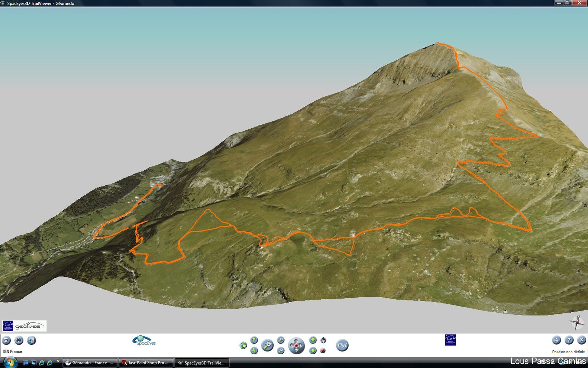Screen dimensions: 588x368
Task: Click the binoculars search icon
Action: (19, 340)
